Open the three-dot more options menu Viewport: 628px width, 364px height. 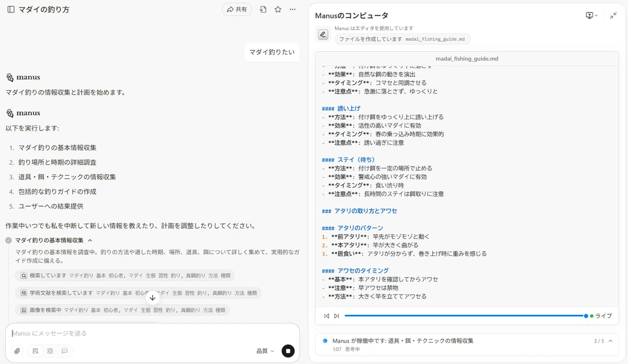293,9
